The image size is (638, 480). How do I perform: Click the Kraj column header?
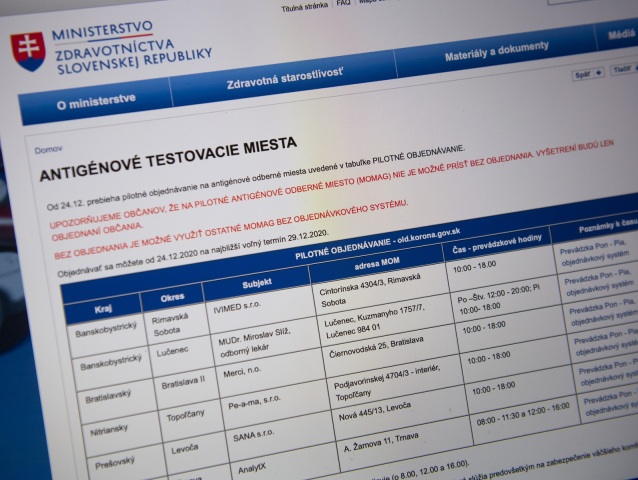tap(103, 309)
